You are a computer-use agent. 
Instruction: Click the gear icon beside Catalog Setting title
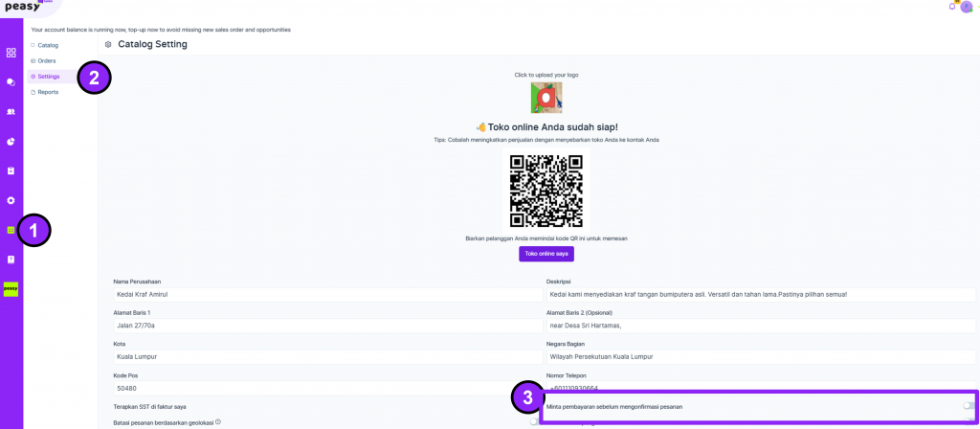point(108,44)
